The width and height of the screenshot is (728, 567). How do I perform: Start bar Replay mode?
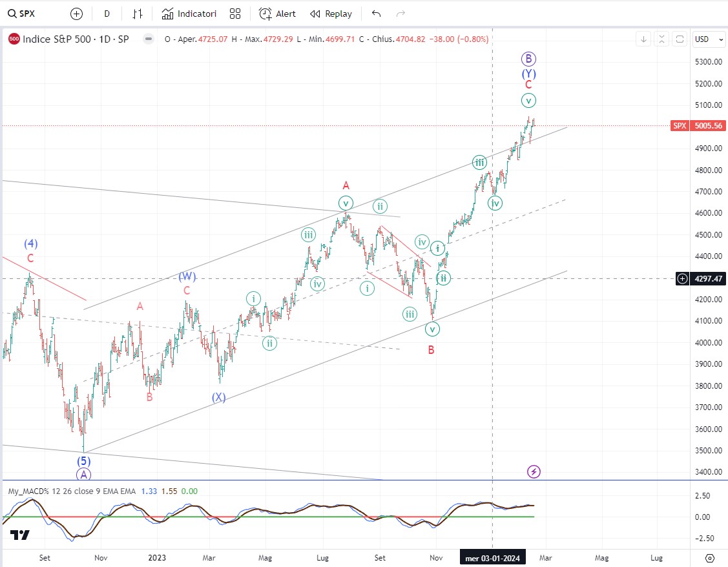[x=331, y=14]
